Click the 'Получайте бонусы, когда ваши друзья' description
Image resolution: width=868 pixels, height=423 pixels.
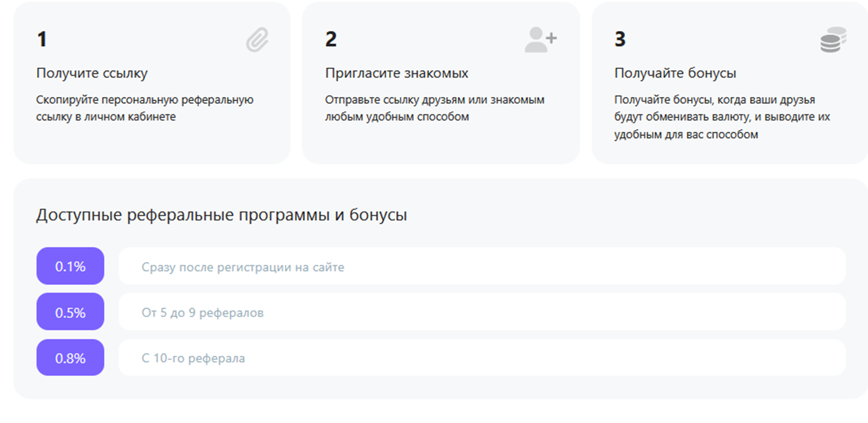pos(721,117)
